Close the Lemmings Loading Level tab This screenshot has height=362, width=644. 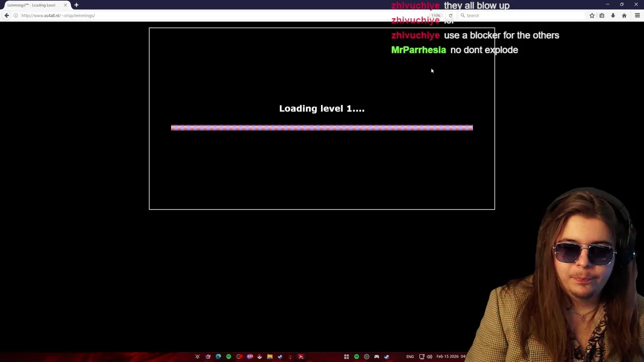point(65,5)
